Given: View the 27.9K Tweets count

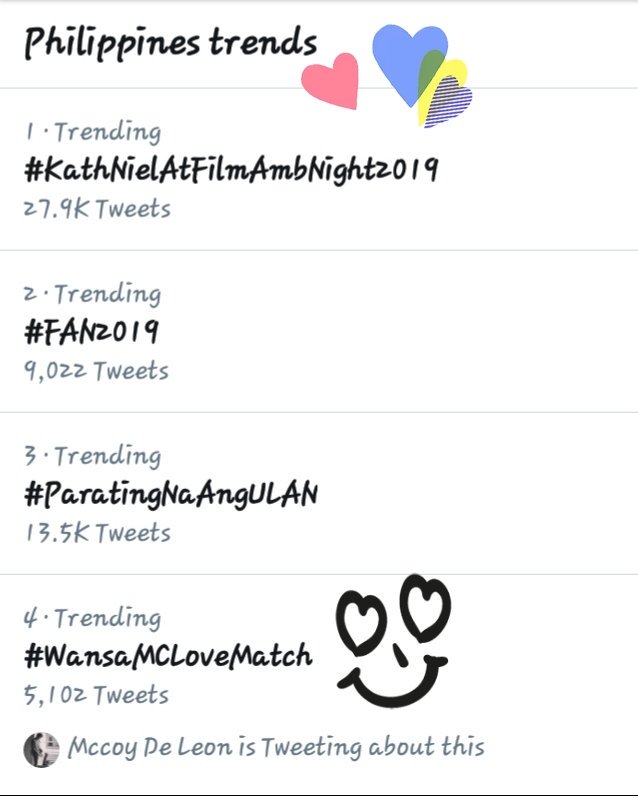Looking at the screenshot, I should (97, 209).
